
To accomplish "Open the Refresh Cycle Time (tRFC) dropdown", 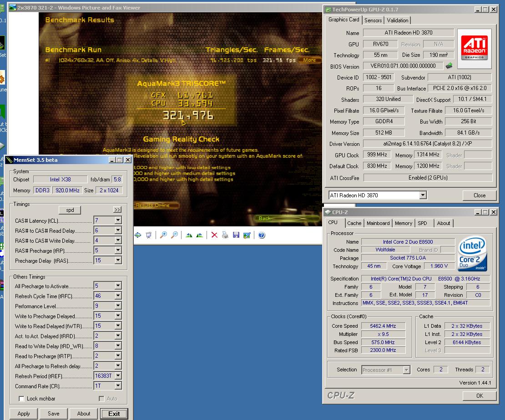I will point(118,296).
